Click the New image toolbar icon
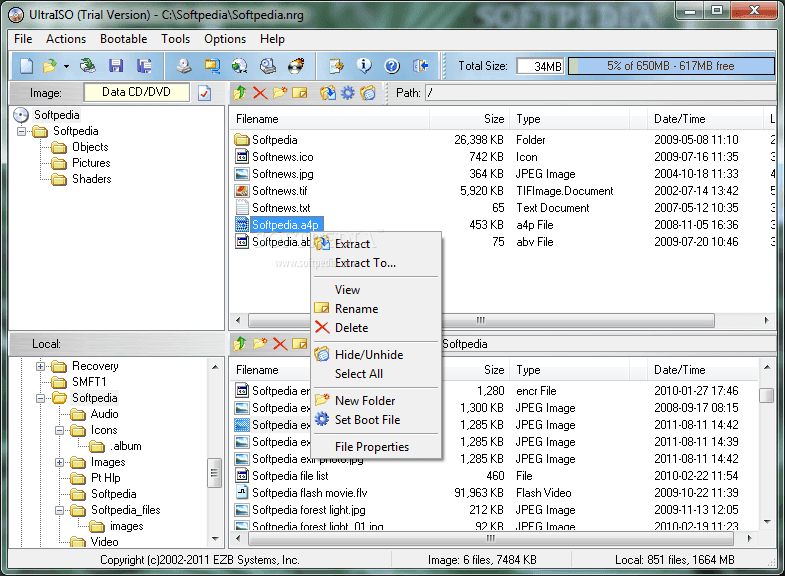The width and height of the screenshot is (785, 576). click(27, 66)
